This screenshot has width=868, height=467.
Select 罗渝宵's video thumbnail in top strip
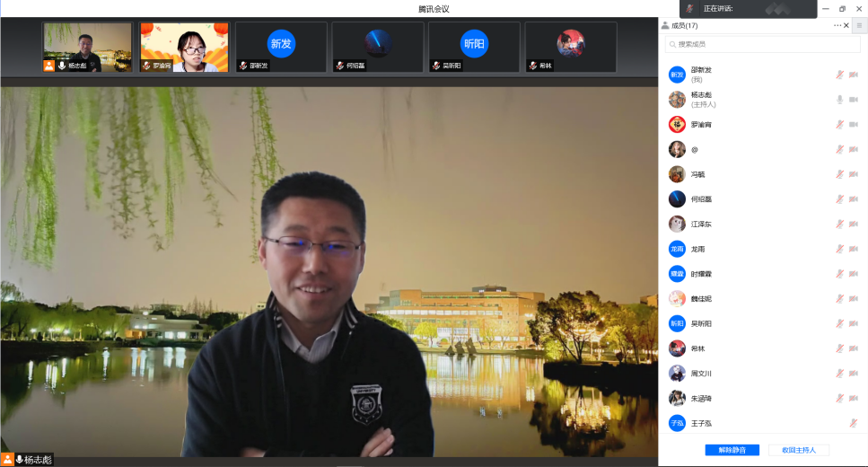184,48
